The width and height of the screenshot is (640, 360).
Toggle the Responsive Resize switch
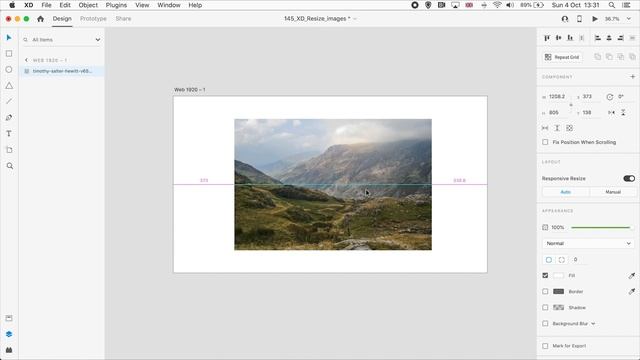tap(629, 178)
